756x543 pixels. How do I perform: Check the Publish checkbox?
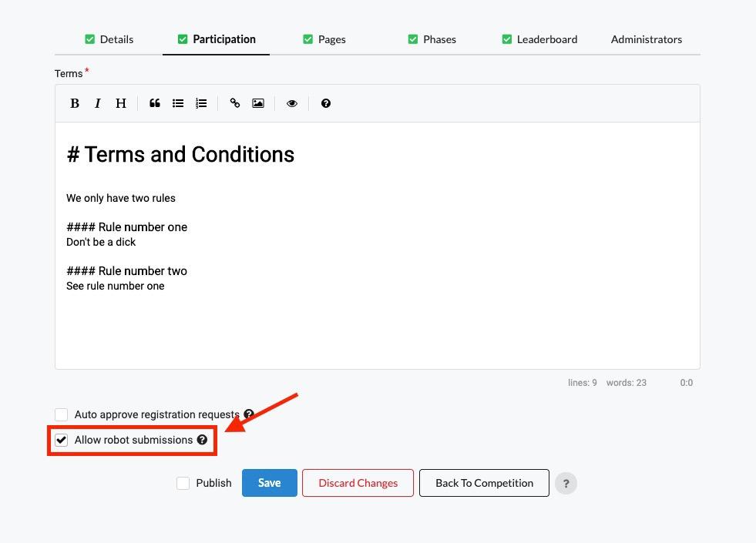183,483
